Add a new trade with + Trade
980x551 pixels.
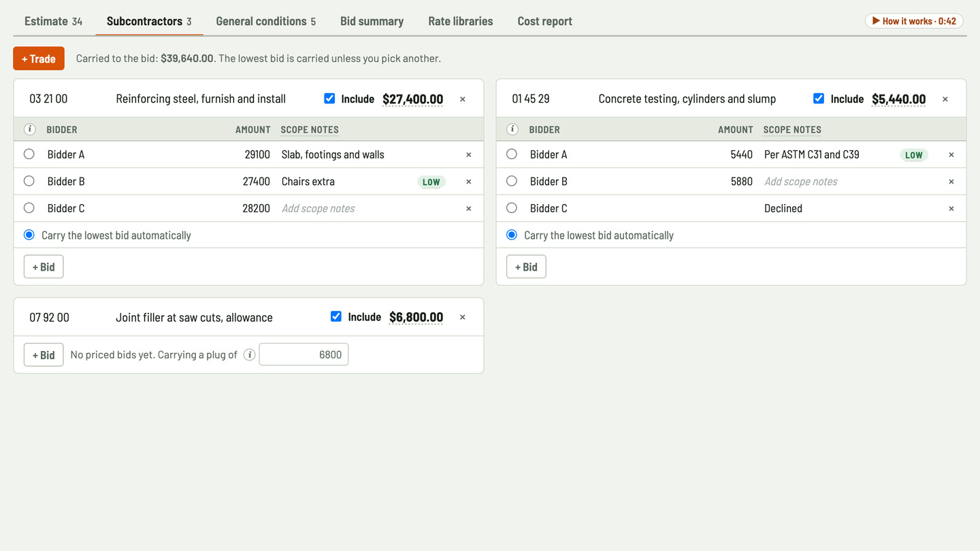(x=39, y=59)
